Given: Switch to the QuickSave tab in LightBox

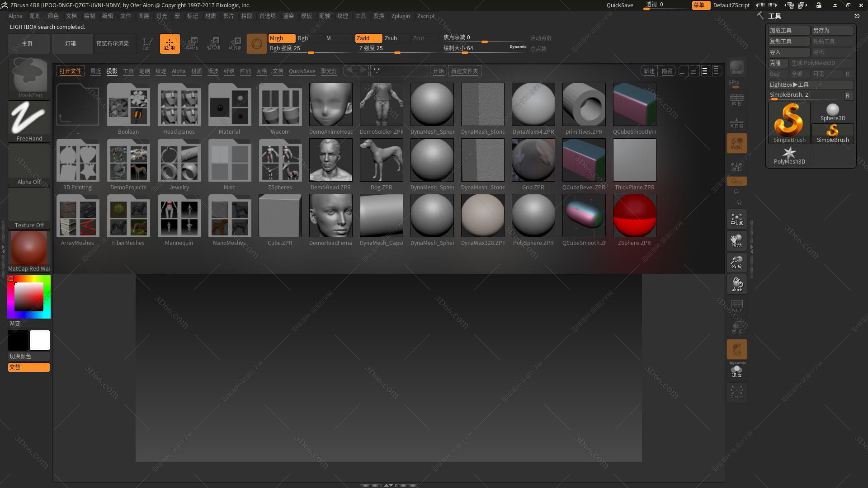Looking at the screenshot, I should click(302, 71).
